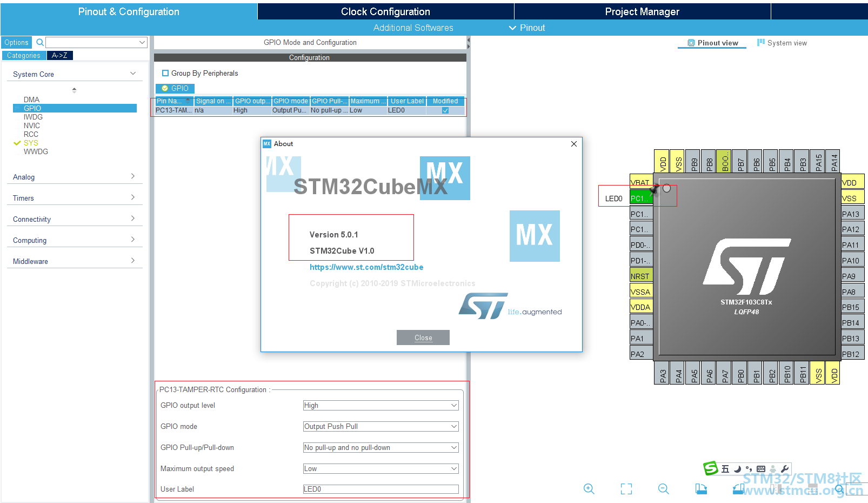Select the A->Z sorting tab
The width and height of the screenshot is (868, 503).
coord(59,55)
